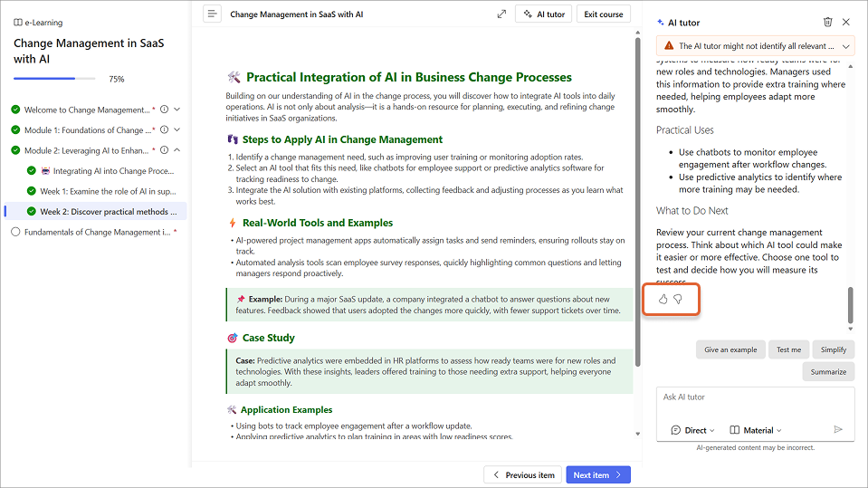Expand the Welcome to Change Management section

(x=177, y=110)
